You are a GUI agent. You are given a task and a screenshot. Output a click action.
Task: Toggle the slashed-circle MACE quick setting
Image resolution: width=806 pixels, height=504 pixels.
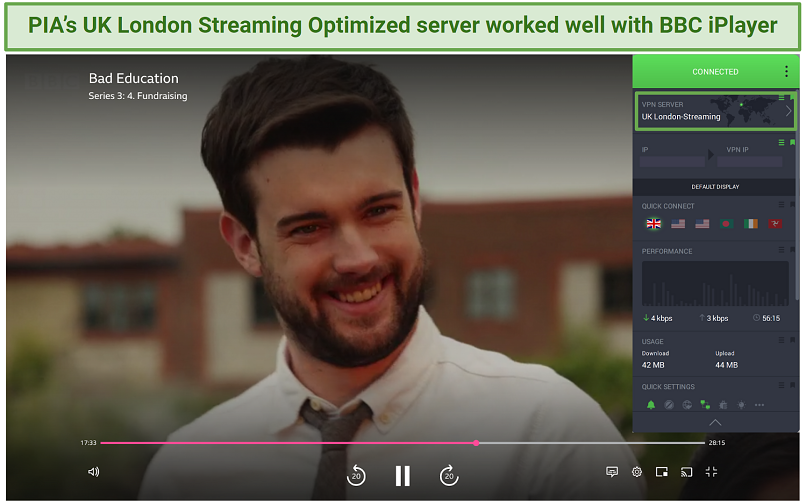pos(669,405)
